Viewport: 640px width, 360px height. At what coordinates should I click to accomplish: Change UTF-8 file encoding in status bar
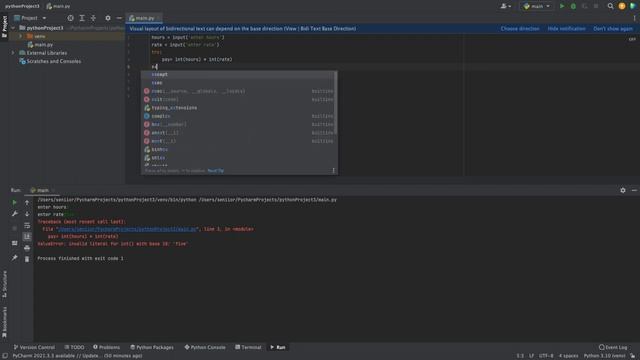(546, 356)
